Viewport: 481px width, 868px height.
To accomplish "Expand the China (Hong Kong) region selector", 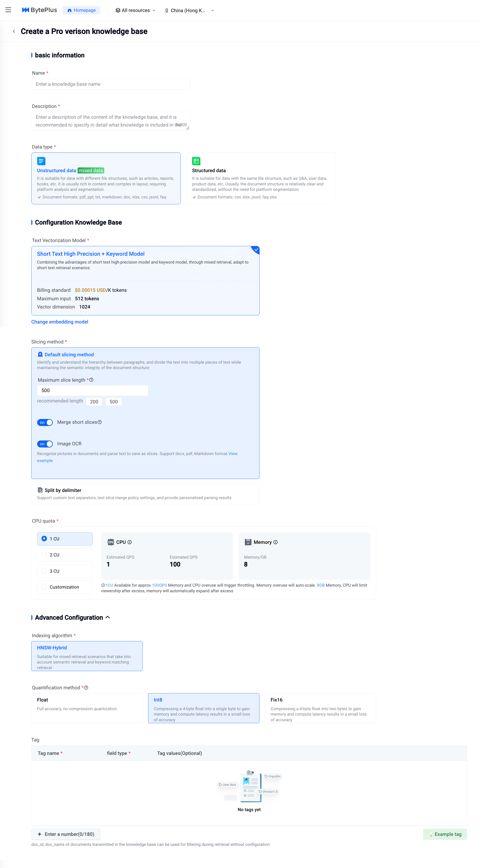I will (189, 10).
